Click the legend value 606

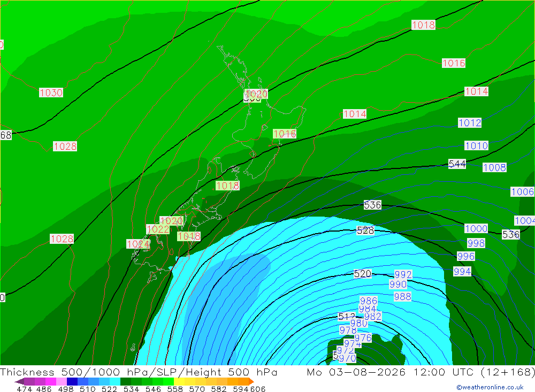coord(258,389)
